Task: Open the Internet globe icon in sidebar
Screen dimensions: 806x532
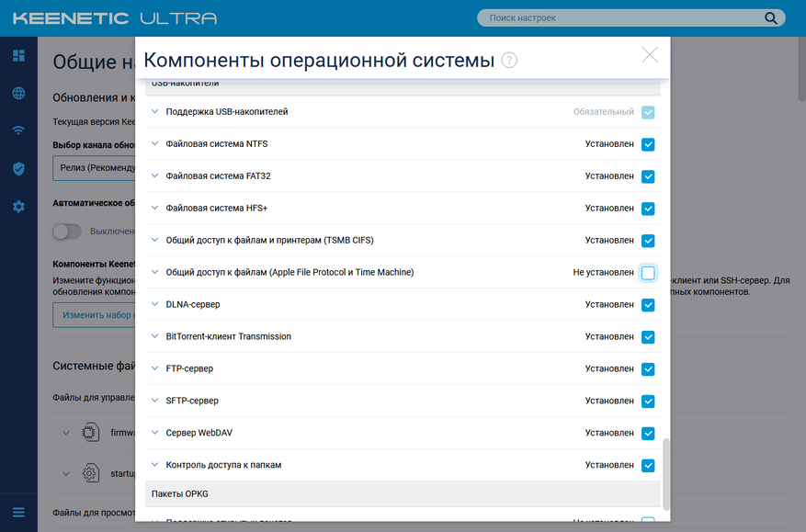Action: coord(18,93)
